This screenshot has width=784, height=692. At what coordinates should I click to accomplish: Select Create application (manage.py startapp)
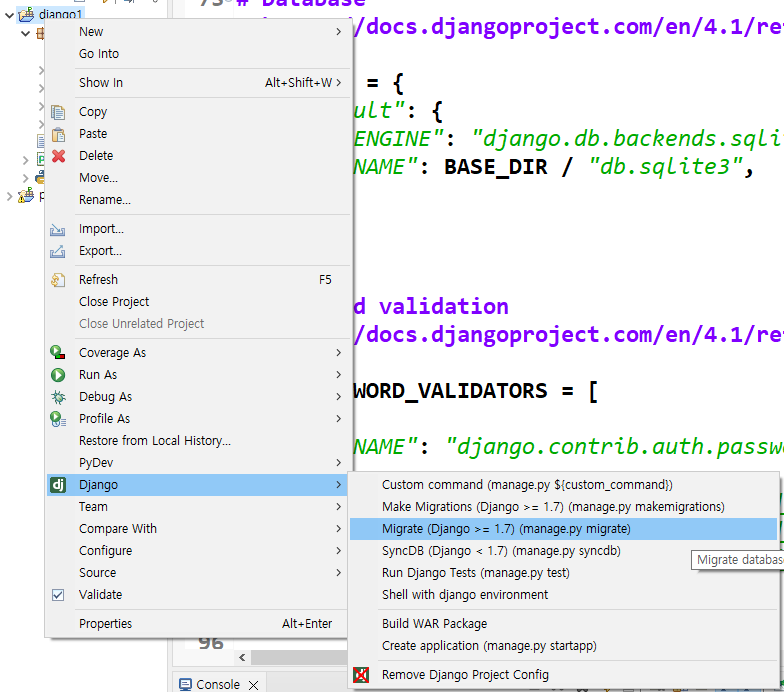point(564,646)
